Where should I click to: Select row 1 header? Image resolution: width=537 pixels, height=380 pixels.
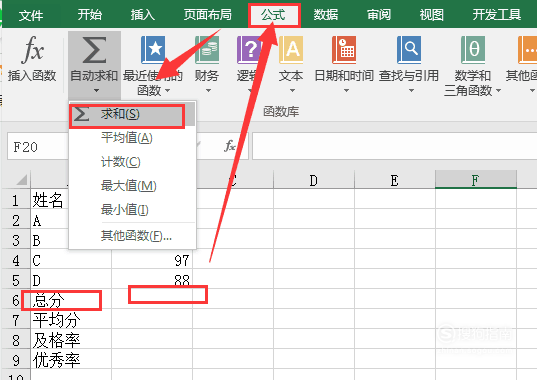point(16,200)
